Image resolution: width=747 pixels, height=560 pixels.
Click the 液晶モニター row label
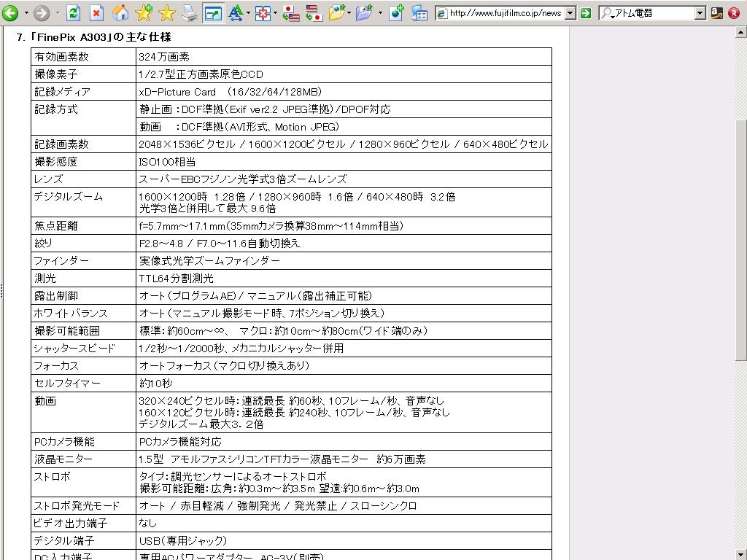(63, 459)
